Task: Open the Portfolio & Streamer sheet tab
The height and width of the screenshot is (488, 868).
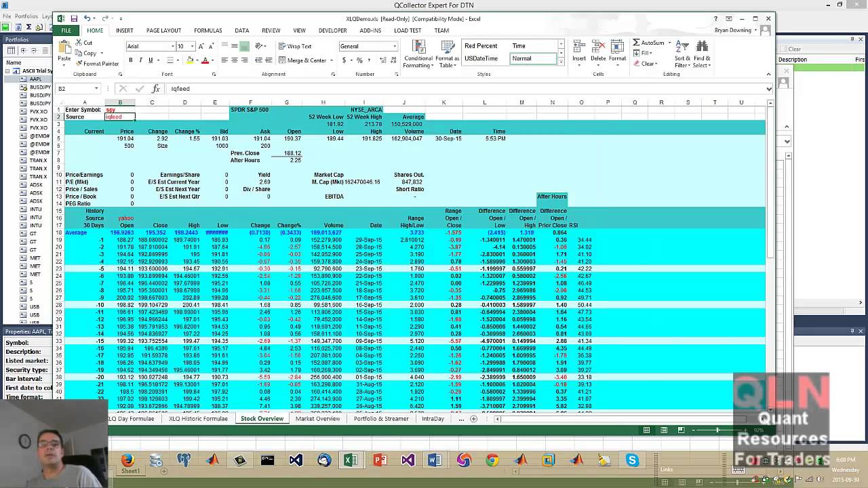Action: 381,419
